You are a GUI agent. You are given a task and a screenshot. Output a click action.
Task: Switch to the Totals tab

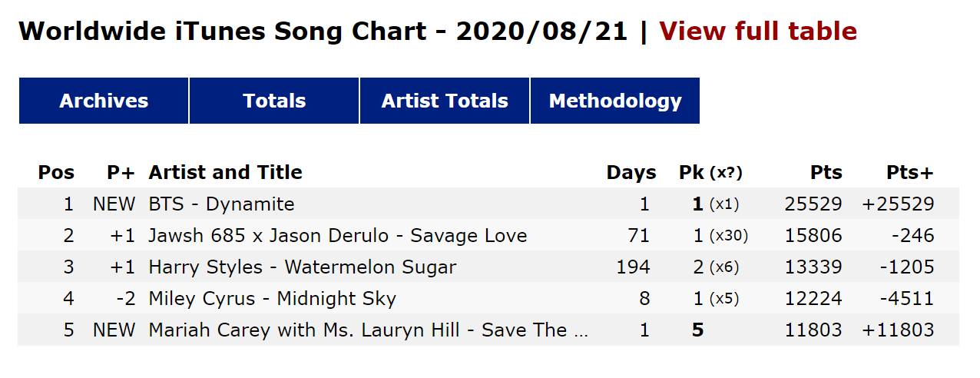tap(274, 101)
